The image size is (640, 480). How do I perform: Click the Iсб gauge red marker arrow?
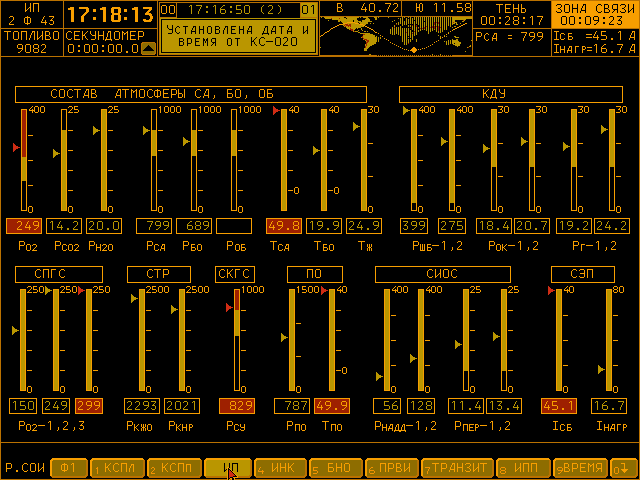pyautogui.click(x=551, y=291)
